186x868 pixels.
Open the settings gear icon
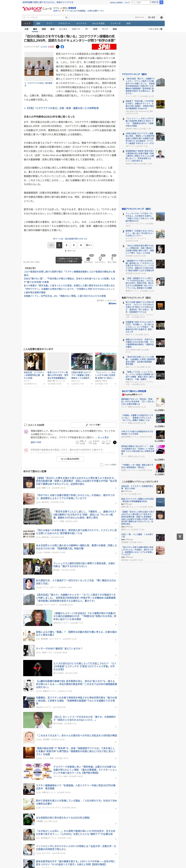click(161, 17)
